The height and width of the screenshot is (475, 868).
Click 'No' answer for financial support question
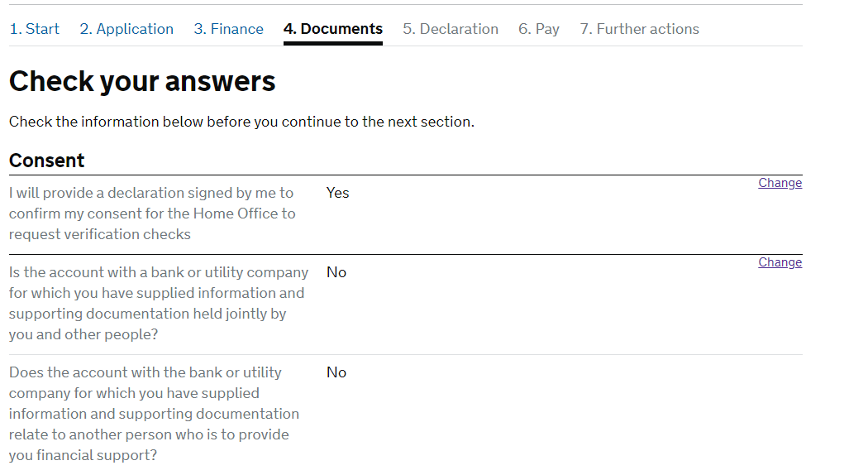[x=336, y=372]
